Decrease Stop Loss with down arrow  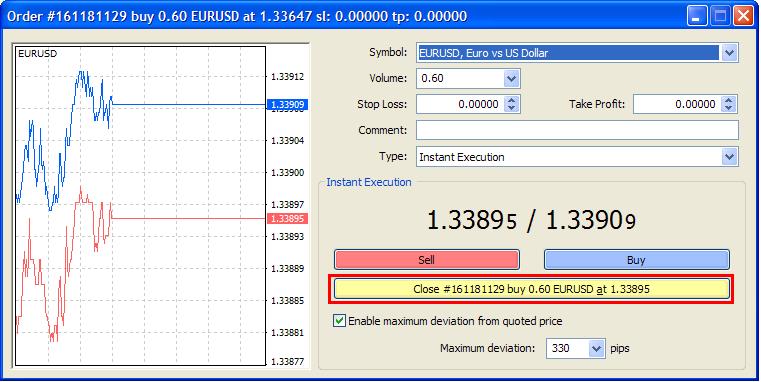pyautogui.click(x=512, y=108)
